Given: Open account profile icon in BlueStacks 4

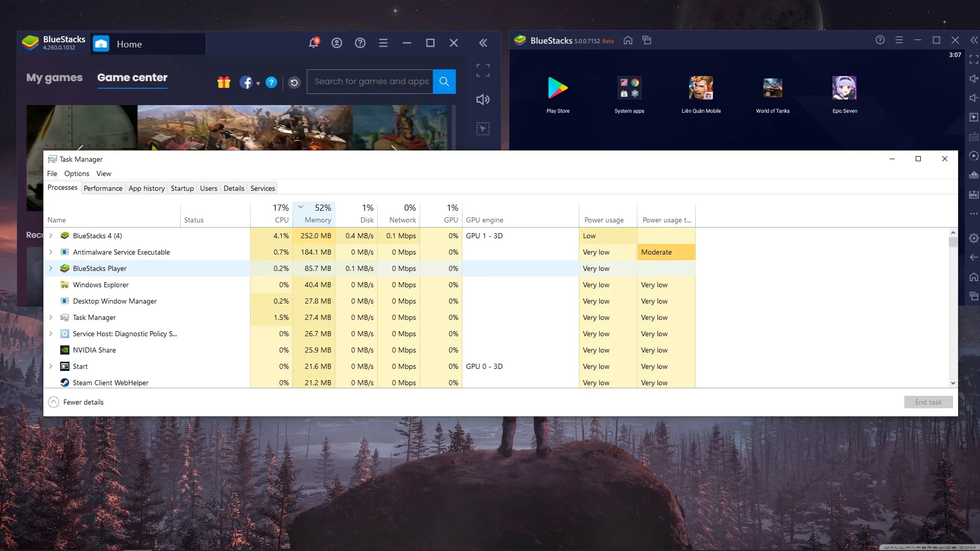Looking at the screenshot, I should [x=337, y=43].
